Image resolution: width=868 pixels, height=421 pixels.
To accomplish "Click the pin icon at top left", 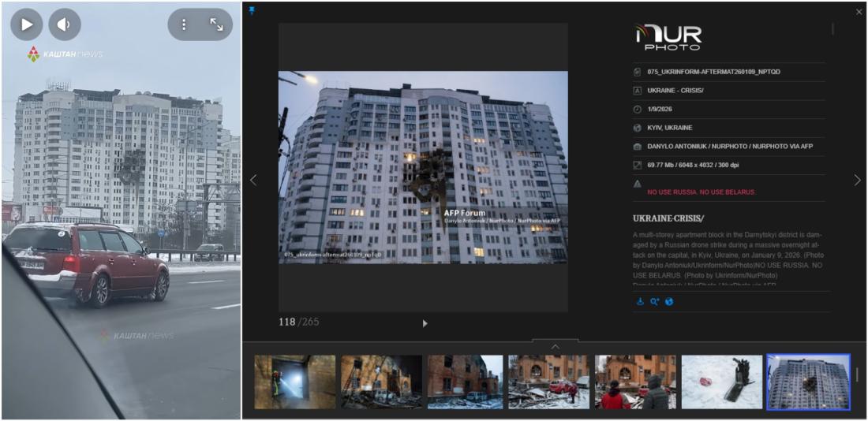I will coord(252,11).
